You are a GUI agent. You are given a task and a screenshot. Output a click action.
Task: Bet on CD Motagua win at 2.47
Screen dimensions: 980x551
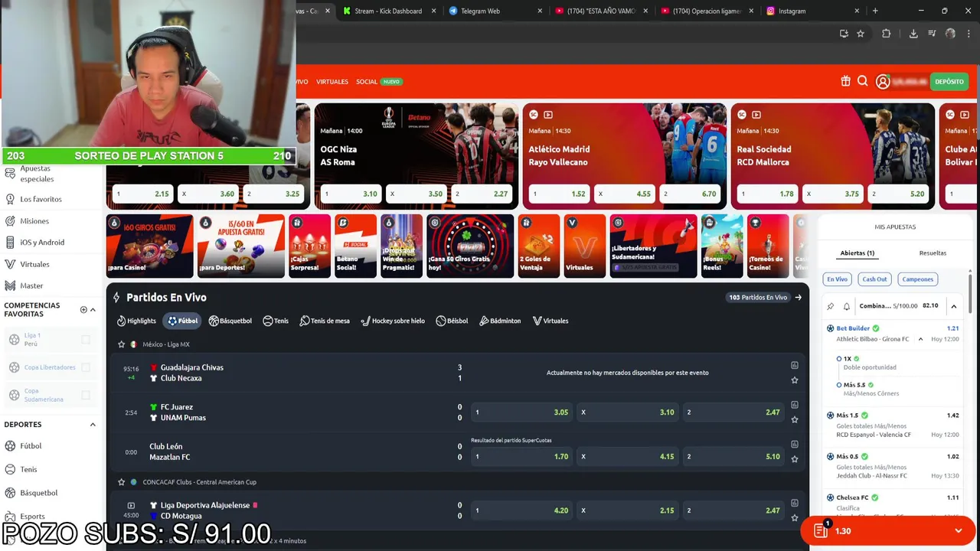click(x=733, y=510)
